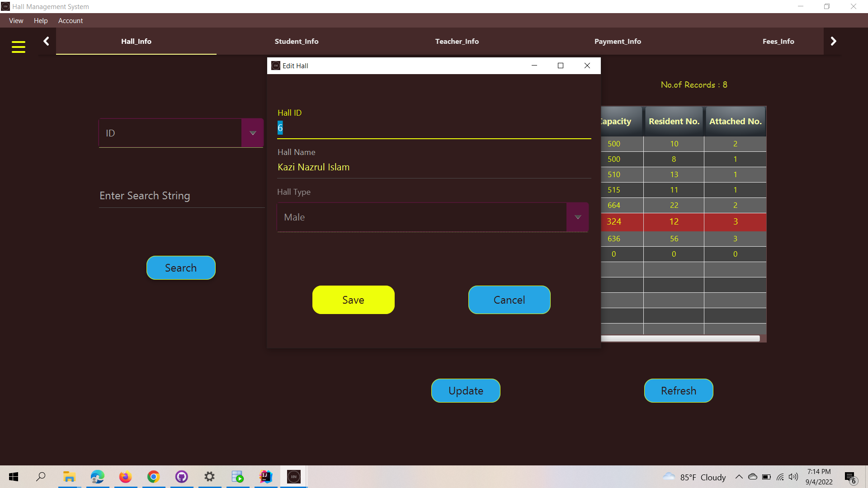This screenshot has height=488, width=868.
Task: Open the hamburger navigation menu
Action: click(18, 47)
